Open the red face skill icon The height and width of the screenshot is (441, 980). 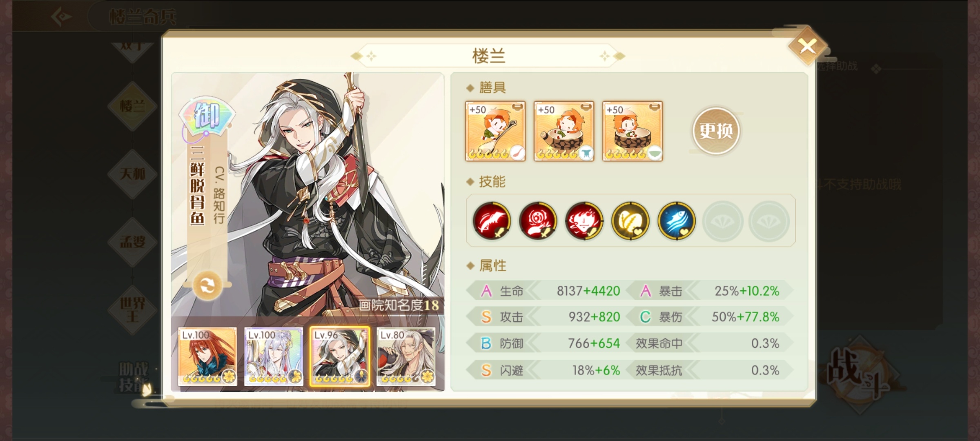click(584, 221)
